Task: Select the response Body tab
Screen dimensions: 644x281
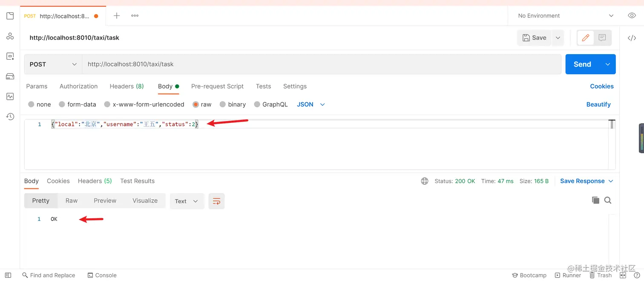Action: point(32,181)
